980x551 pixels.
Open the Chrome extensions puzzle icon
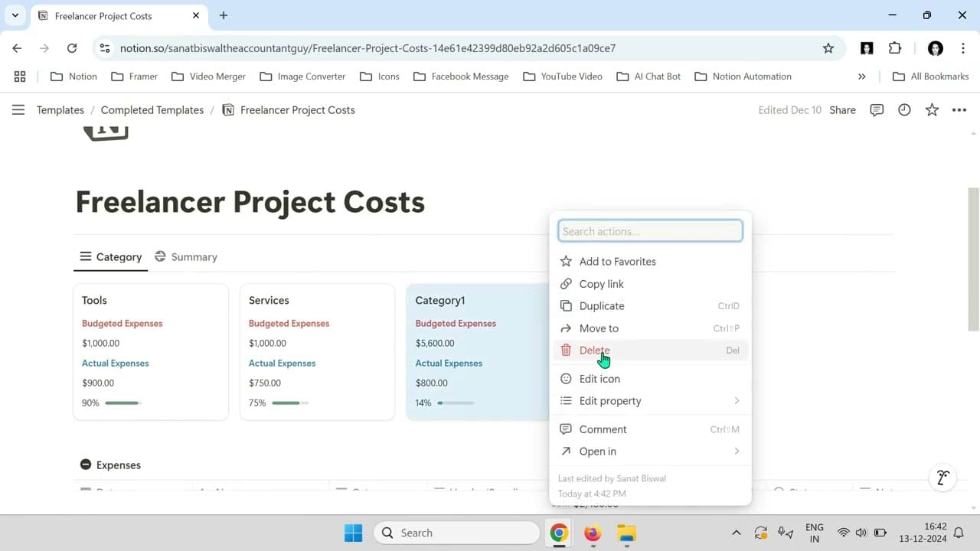click(x=895, y=48)
